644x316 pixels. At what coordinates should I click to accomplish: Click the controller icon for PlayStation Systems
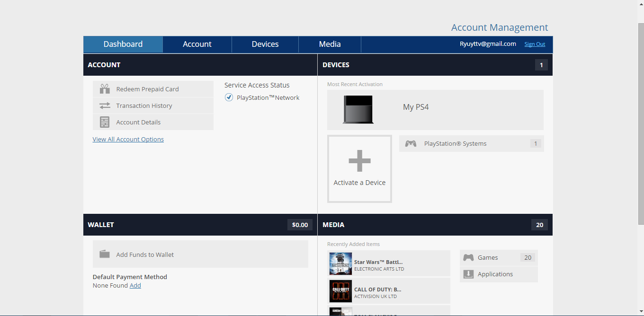point(411,143)
